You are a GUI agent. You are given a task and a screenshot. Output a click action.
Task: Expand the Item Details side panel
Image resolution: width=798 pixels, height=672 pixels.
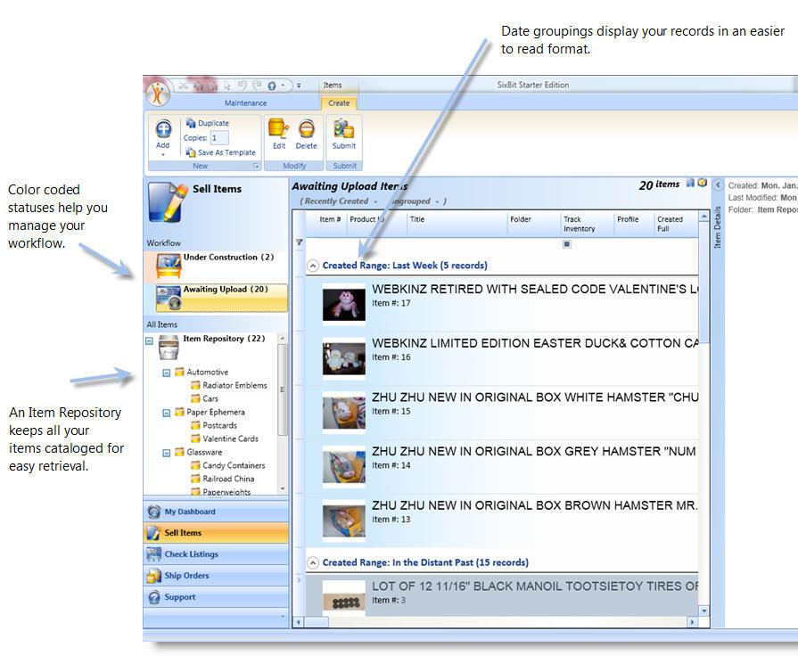tap(718, 185)
